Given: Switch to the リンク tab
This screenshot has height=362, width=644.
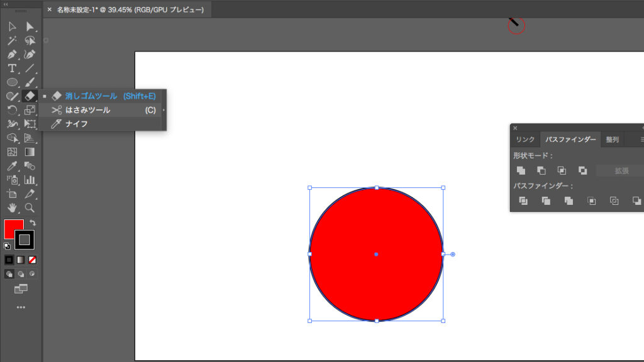Looking at the screenshot, I should click(525, 140).
